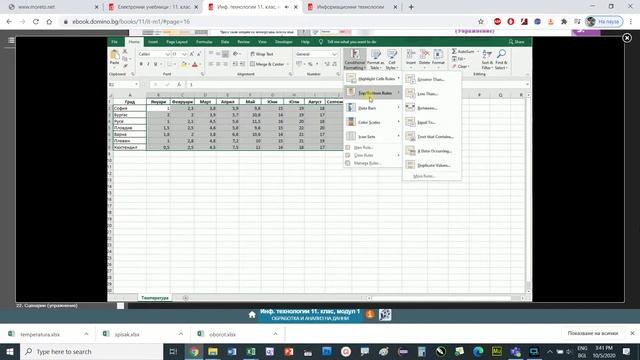Click the Font Color red A swatch
Screen dimensions: 640x360
(195, 64)
